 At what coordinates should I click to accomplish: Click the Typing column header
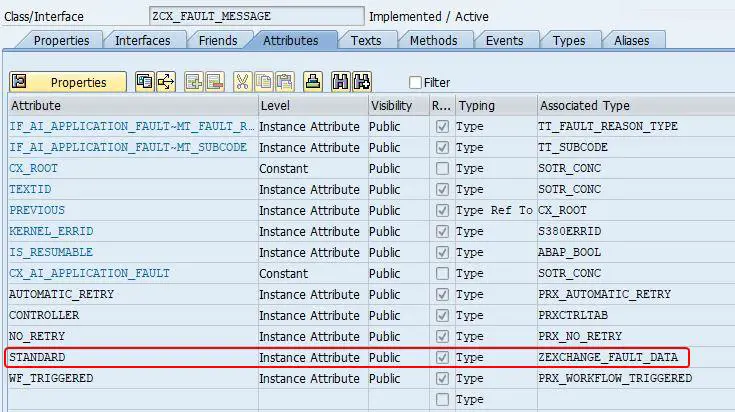496,105
